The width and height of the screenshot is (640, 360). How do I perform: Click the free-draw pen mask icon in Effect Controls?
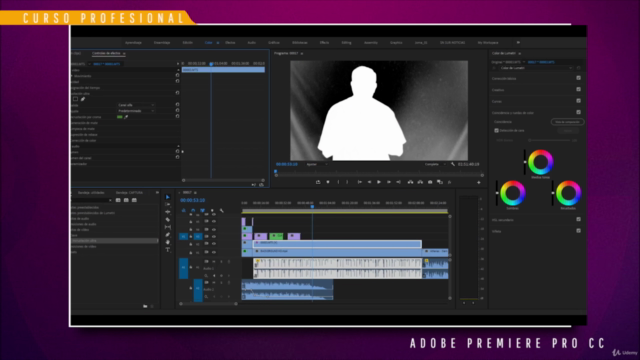[83, 99]
